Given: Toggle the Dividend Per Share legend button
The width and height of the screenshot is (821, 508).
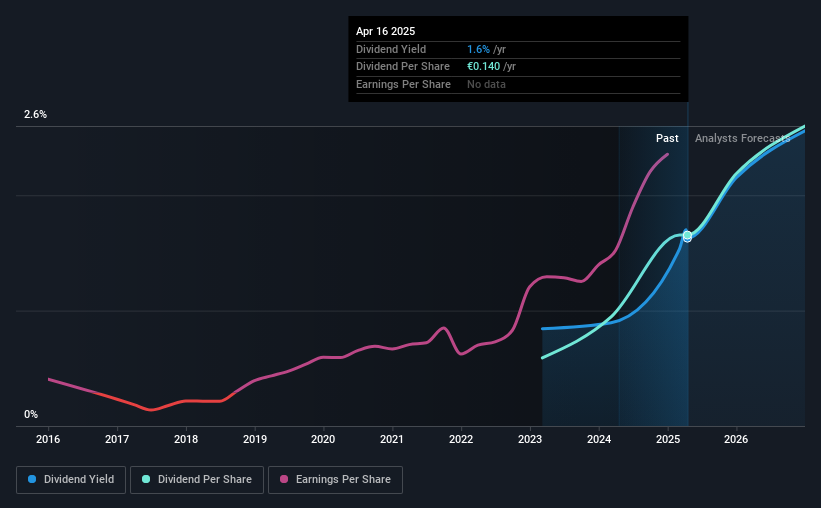Looking at the screenshot, I should click(x=197, y=480).
